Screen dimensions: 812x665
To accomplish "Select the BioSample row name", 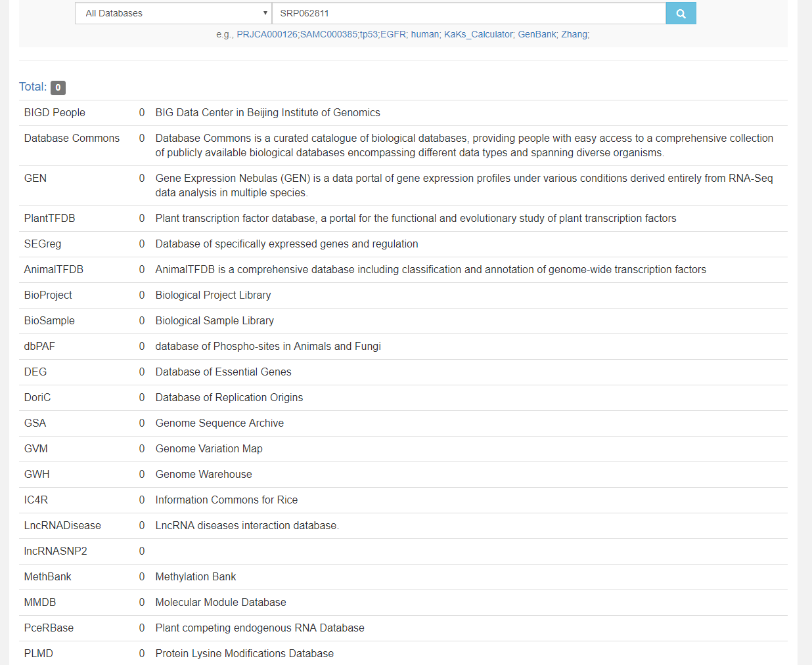I will pos(49,321).
